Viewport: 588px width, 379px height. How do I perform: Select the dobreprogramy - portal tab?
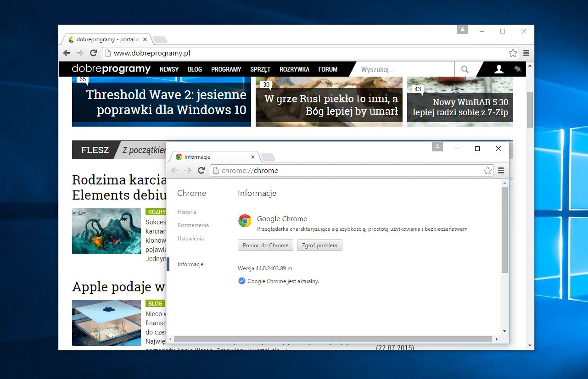106,39
